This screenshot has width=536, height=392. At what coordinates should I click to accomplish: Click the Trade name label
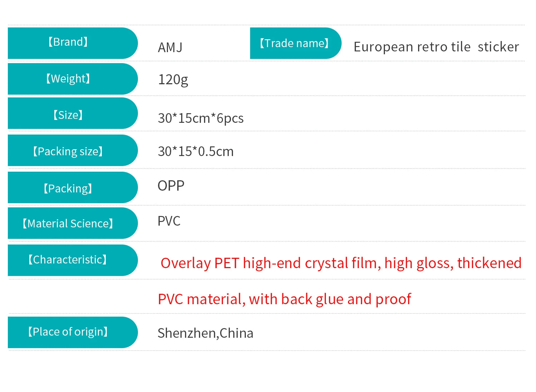[x=294, y=44]
